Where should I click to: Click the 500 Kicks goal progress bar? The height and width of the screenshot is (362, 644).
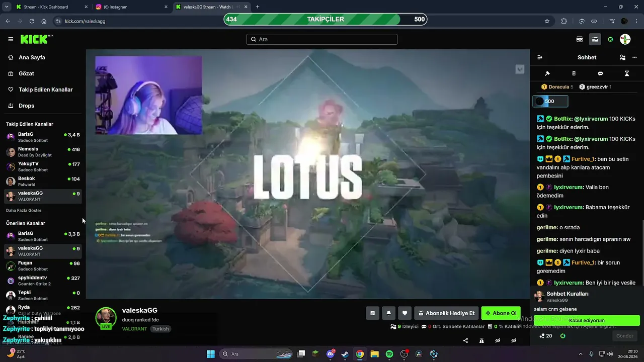pos(550,101)
